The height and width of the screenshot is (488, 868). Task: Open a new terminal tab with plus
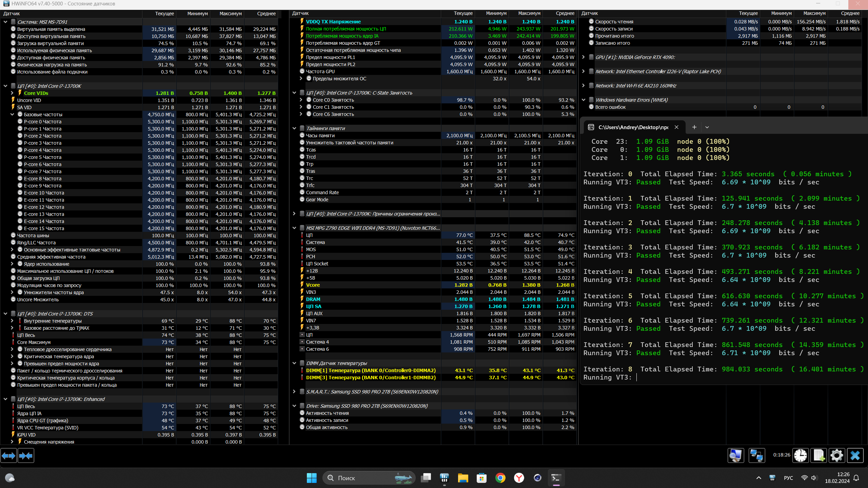694,127
